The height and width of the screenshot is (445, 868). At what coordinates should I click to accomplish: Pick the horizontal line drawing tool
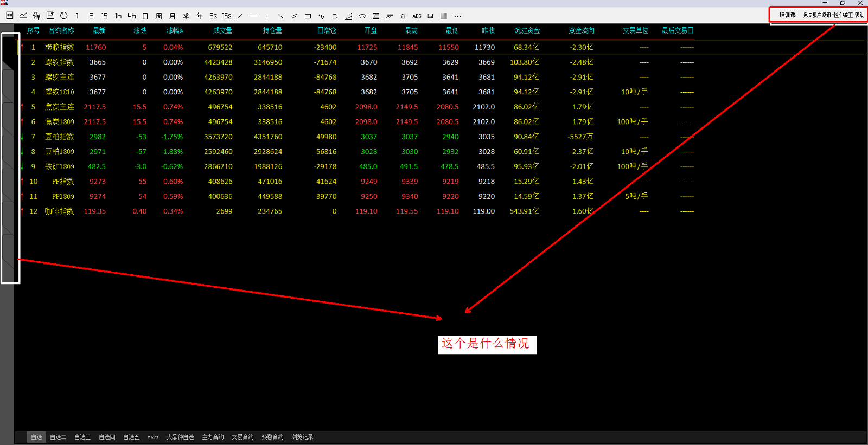pyautogui.click(x=254, y=16)
